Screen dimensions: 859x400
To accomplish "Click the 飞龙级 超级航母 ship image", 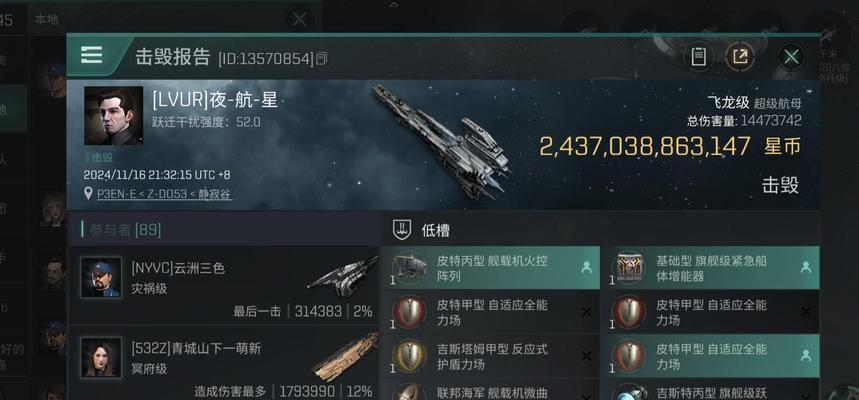I will click(x=442, y=142).
